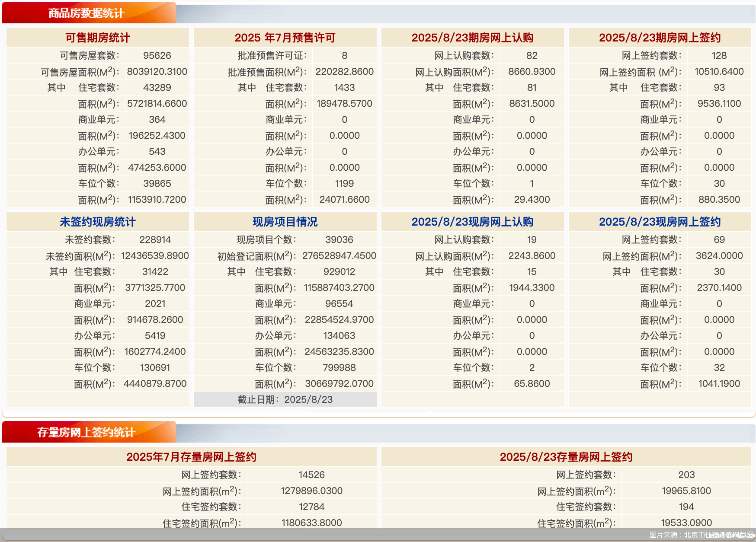The width and height of the screenshot is (756, 542).
Task: Select the 2025年7月存量房网上签约 heading
Action: click(192, 456)
